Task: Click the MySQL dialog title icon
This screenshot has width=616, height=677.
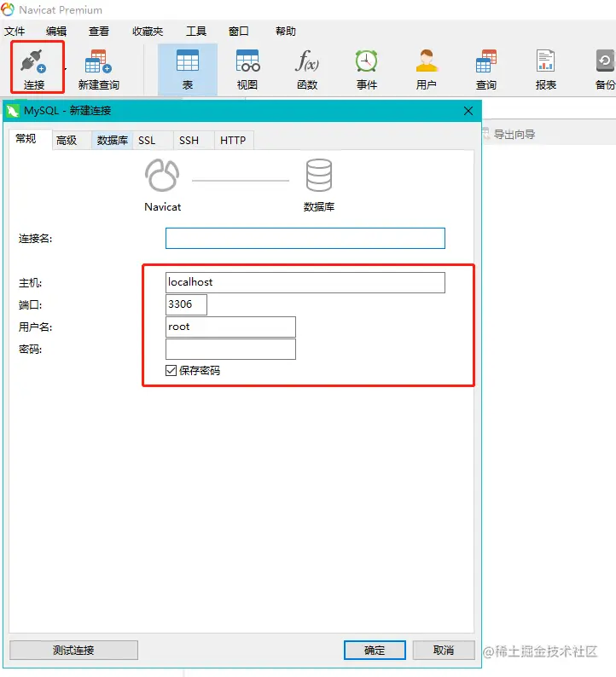Action: 13,111
